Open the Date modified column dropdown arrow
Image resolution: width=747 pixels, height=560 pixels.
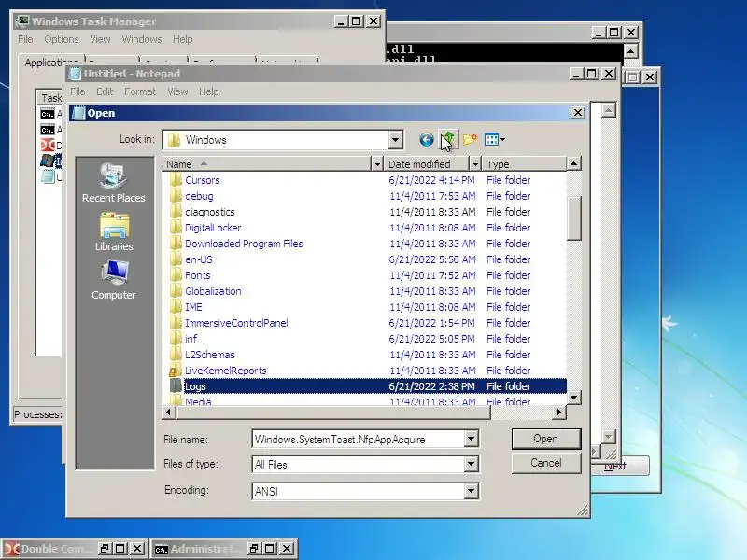tap(475, 164)
